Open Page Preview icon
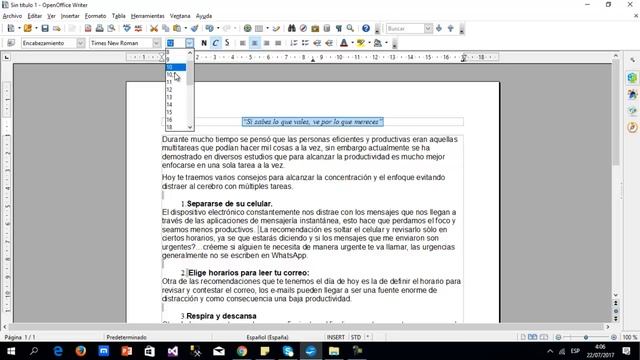This screenshot has height=360, width=640. point(111,28)
